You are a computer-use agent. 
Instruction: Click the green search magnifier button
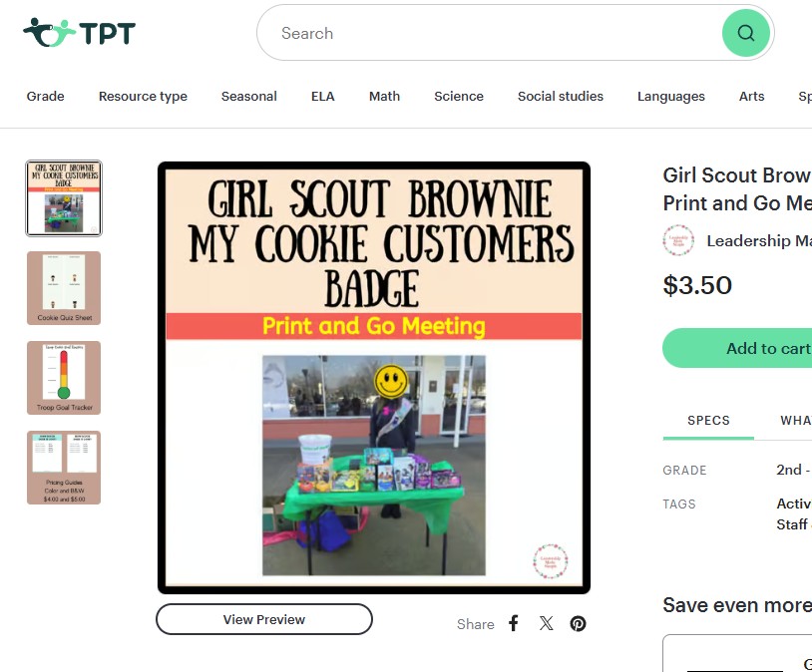pos(746,33)
